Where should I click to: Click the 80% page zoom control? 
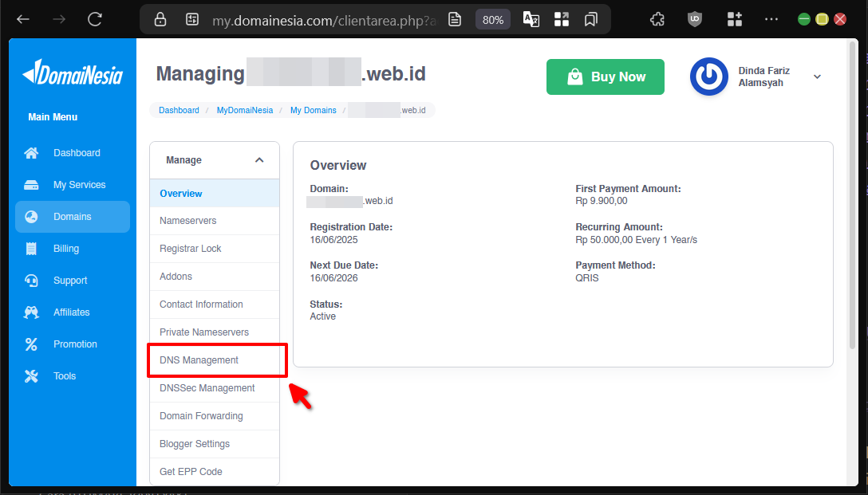click(x=492, y=19)
